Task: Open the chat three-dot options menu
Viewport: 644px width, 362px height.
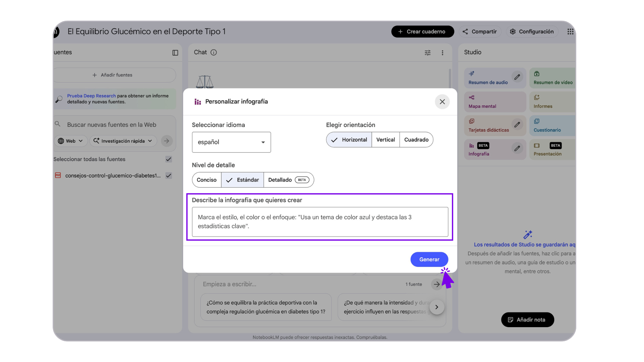Action: 442,53
